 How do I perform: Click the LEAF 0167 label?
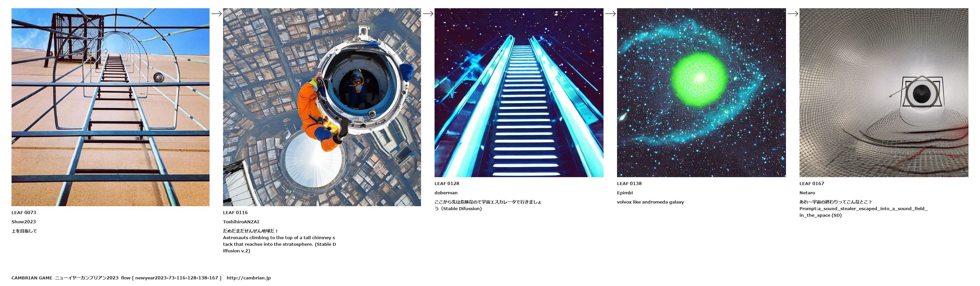tap(811, 184)
